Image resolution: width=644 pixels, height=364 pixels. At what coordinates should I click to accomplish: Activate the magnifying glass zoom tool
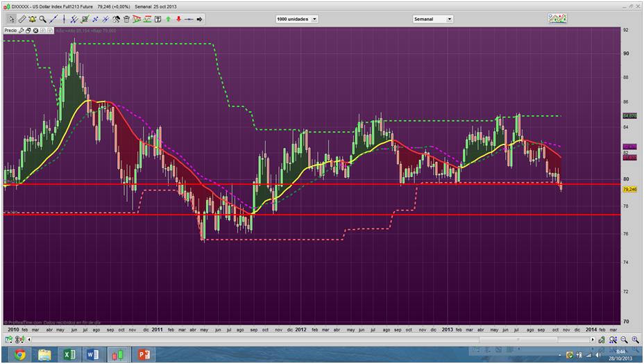[42, 19]
